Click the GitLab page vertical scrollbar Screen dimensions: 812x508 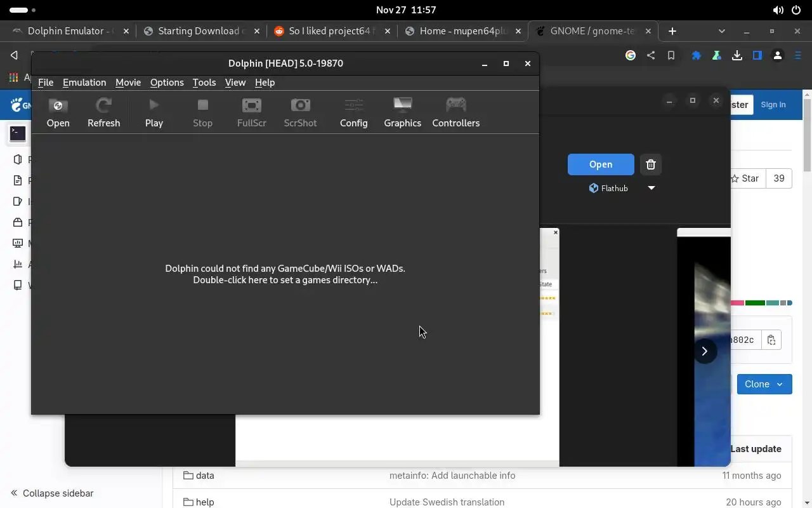(x=808, y=135)
